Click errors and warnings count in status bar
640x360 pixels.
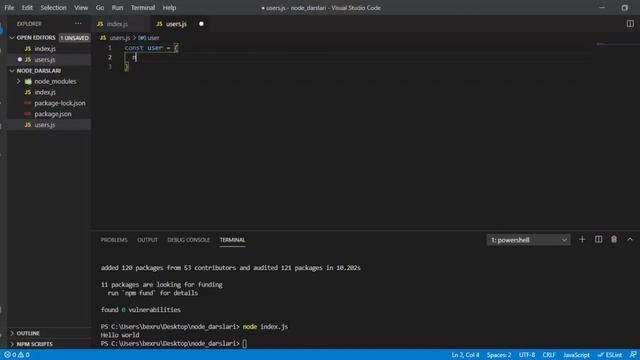tap(17, 355)
